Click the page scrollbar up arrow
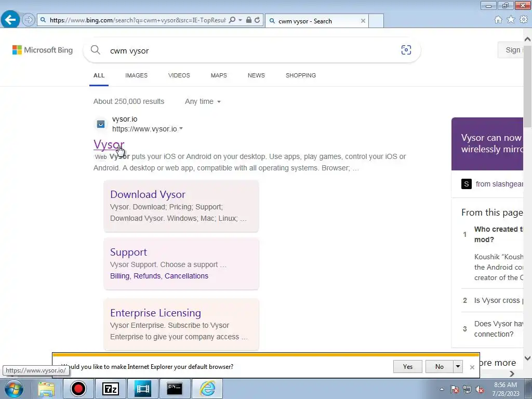Image resolution: width=532 pixels, height=399 pixels. [528, 39]
